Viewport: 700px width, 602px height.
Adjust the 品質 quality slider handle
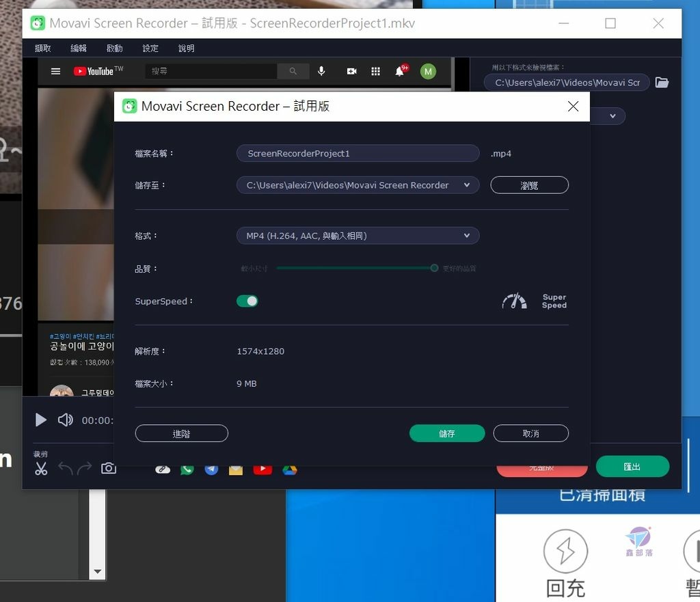coord(434,268)
